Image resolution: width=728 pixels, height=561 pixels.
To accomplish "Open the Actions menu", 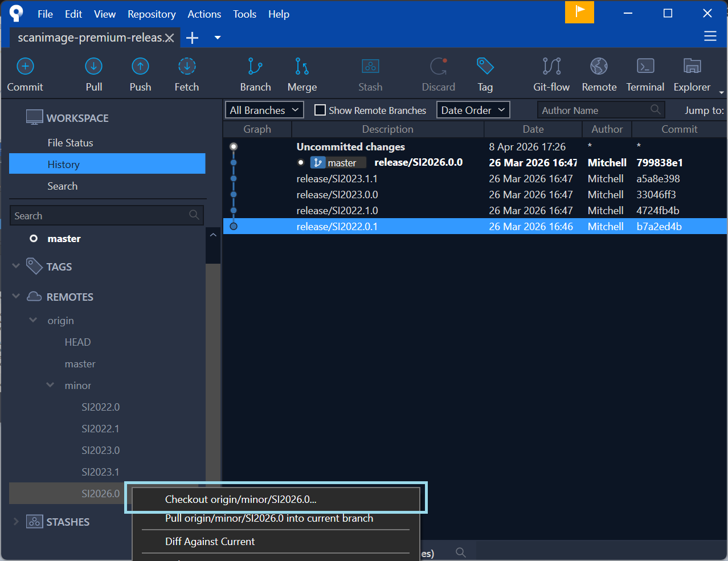I will [x=204, y=14].
